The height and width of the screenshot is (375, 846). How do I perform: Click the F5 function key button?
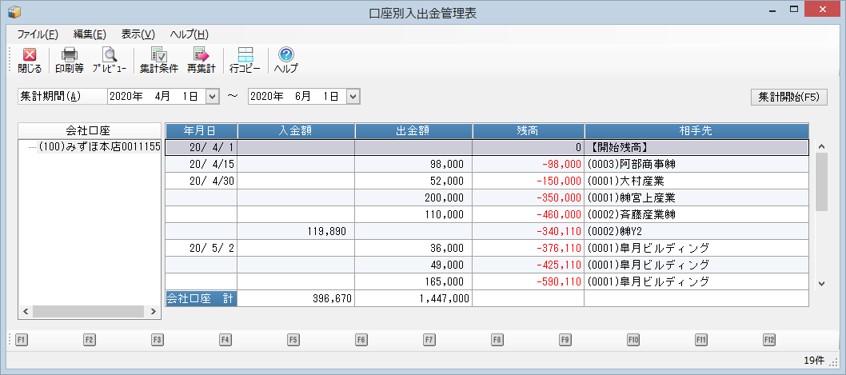click(293, 340)
